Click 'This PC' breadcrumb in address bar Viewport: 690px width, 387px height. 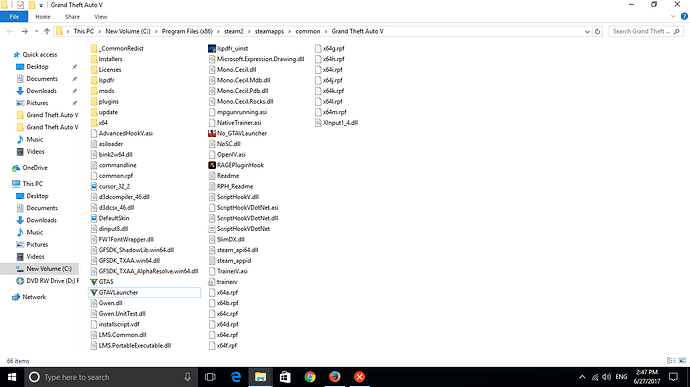click(84, 31)
